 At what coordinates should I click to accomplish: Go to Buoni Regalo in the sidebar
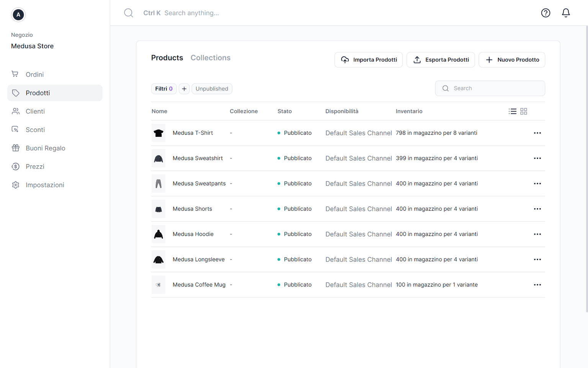coord(55,148)
